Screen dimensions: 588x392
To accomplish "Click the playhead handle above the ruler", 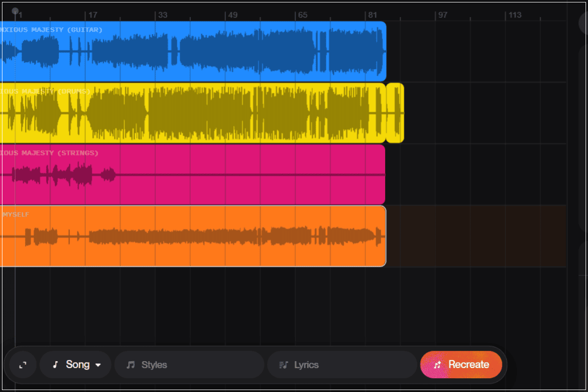I will pos(15,11).
